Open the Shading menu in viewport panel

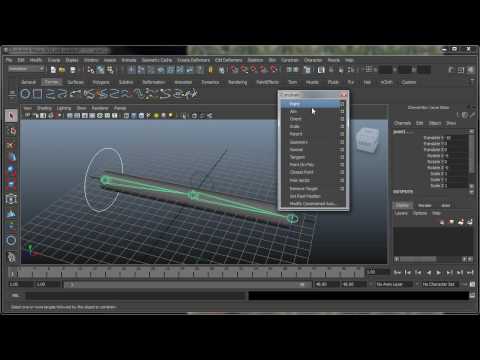44,108
